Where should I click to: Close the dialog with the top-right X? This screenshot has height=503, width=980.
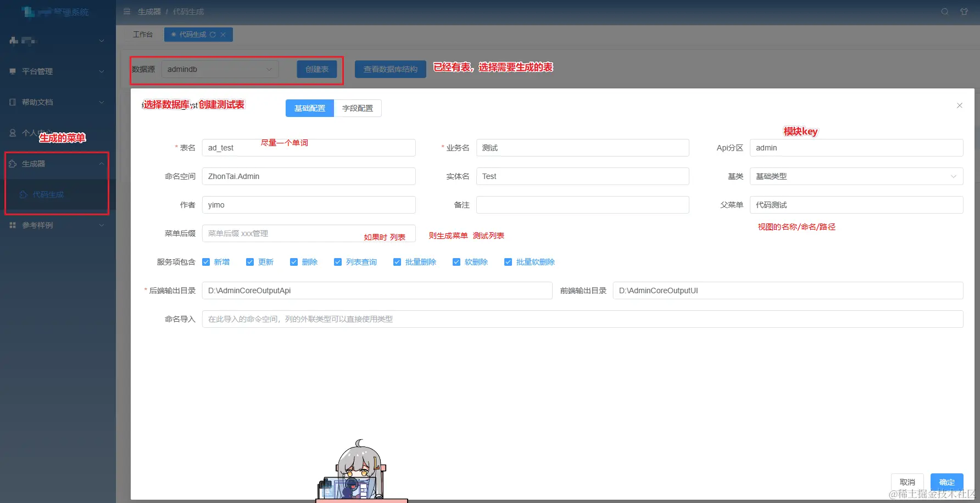pos(960,105)
